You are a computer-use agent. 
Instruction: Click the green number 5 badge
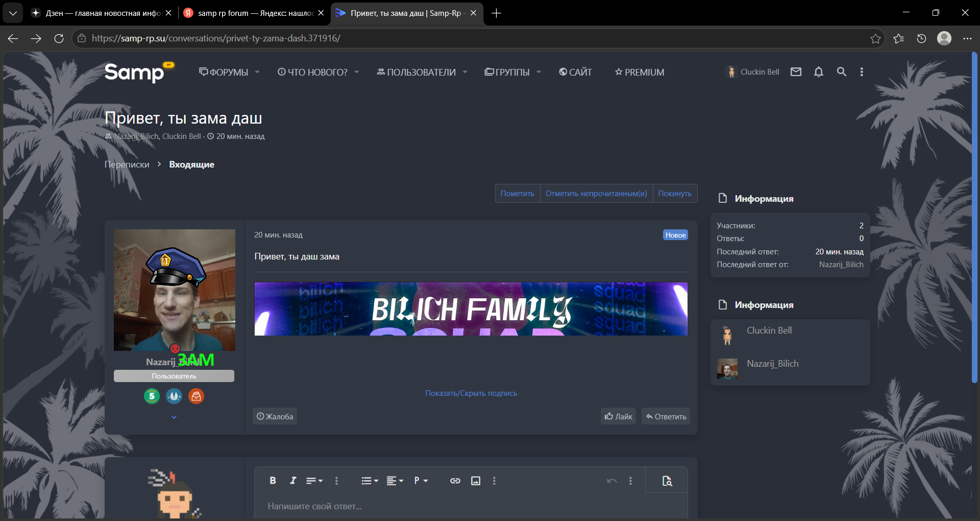(x=152, y=396)
